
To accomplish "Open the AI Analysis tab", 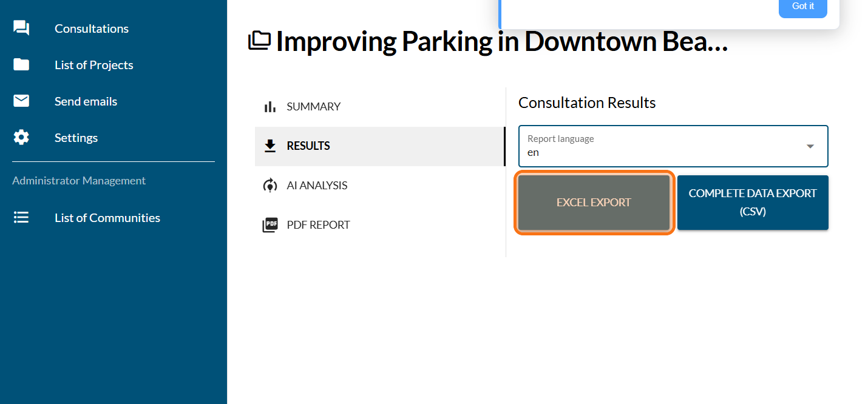I will tap(317, 186).
